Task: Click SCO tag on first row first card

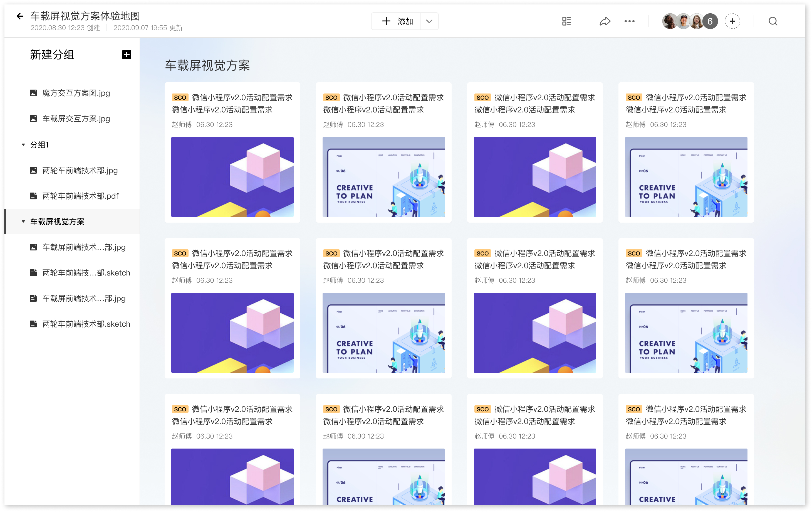Action: click(x=180, y=98)
